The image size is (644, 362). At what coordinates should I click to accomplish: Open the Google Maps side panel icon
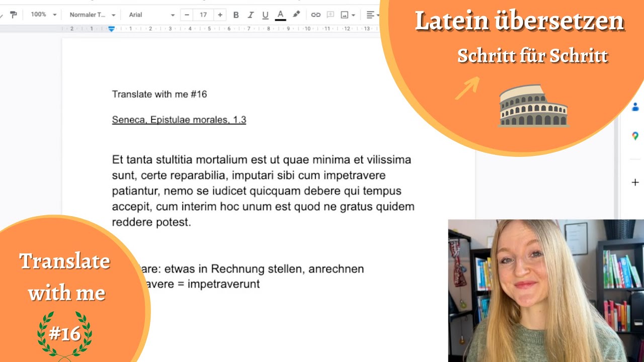(x=635, y=136)
